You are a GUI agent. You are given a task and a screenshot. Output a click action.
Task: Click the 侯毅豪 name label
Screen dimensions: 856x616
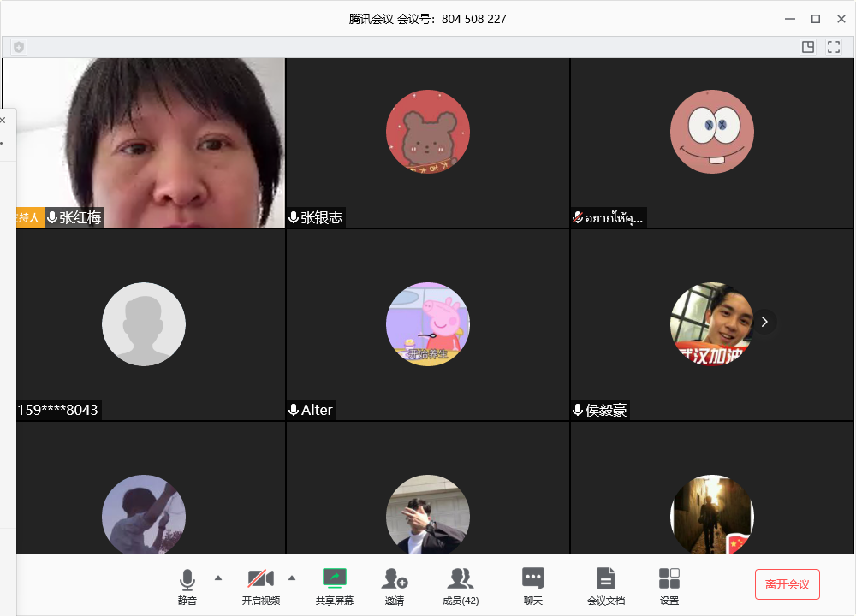point(606,411)
